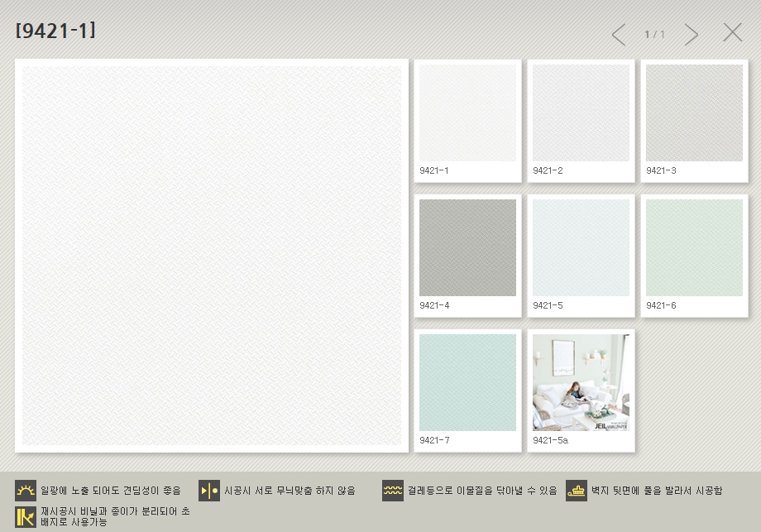Click the vinyl separation reinstall icon
Viewport: 761px width, 532px height.
coord(26,516)
